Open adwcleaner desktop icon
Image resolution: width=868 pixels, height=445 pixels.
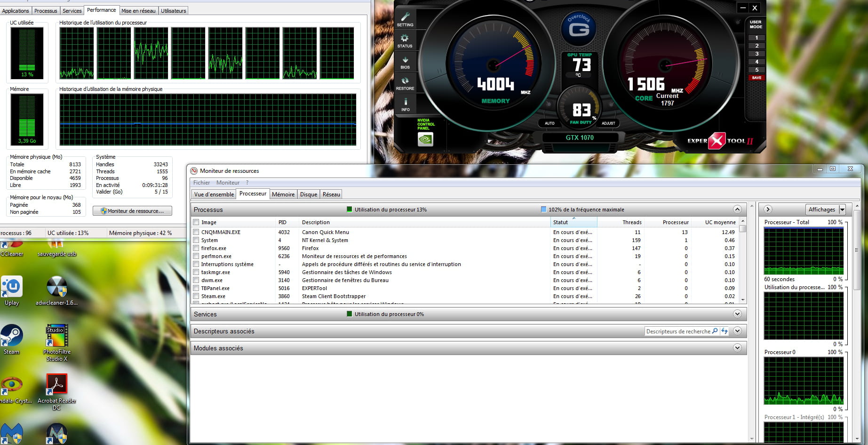click(x=57, y=291)
